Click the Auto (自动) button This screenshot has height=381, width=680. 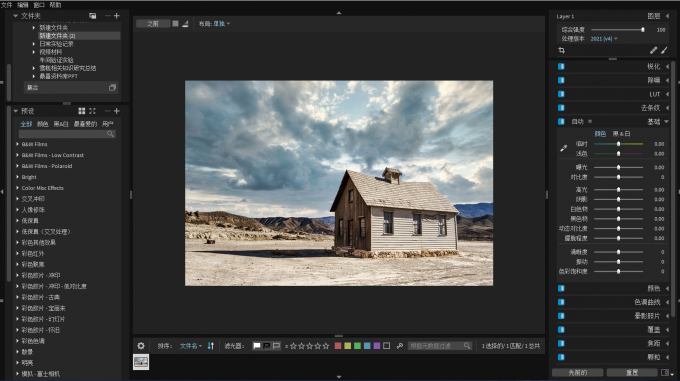point(578,122)
